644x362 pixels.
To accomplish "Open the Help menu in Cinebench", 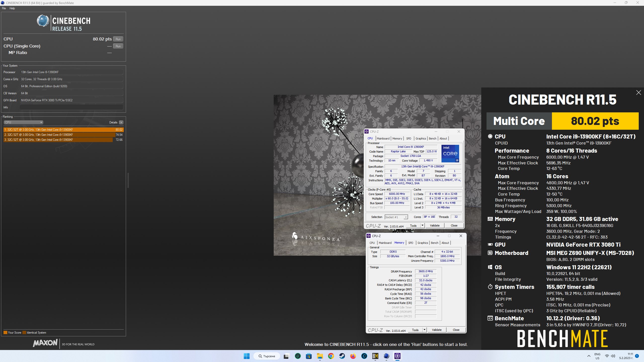I will [x=12, y=8].
